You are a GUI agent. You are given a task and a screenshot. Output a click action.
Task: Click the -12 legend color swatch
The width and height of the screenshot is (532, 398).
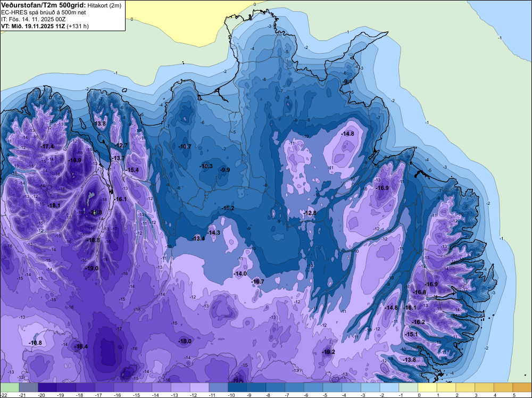pos(199,387)
